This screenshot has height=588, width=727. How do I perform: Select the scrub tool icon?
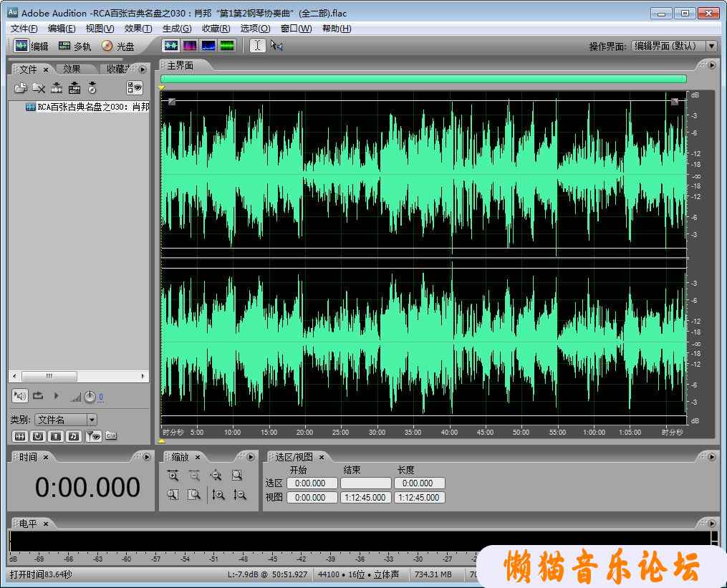276,45
